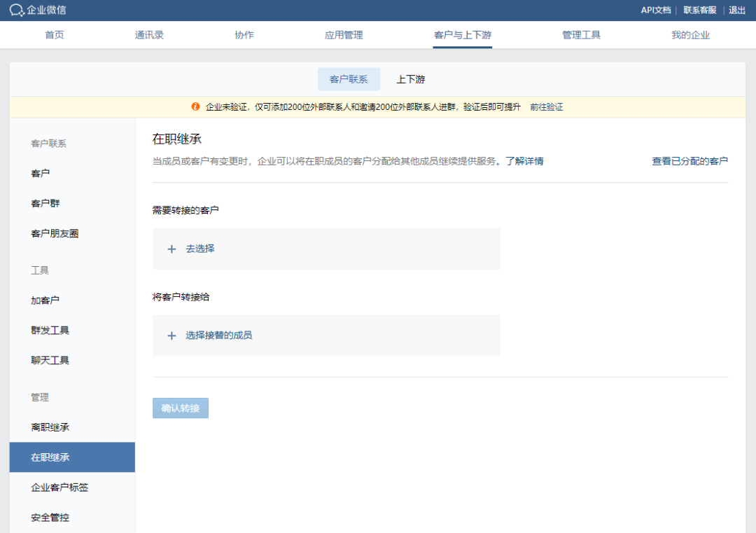756x533 pixels.
Task: Open the 了解详情 link
Action: (x=524, y=161)
